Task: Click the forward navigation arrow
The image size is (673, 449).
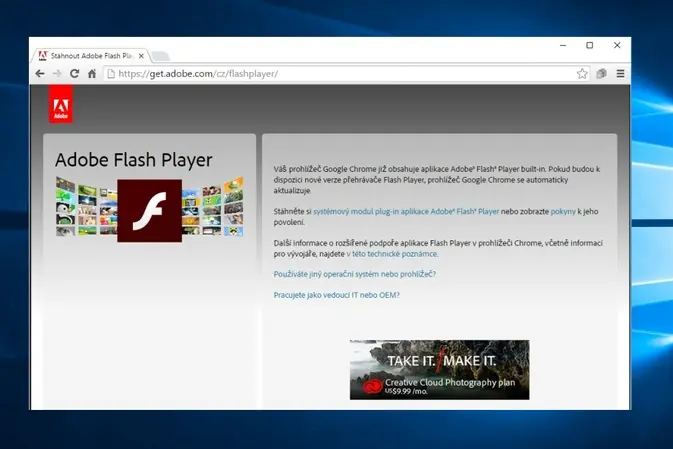Action: [x=57, y=74]
